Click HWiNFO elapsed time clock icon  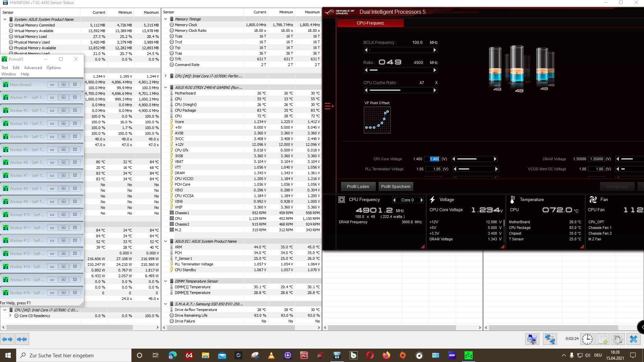tap(587, 339)
